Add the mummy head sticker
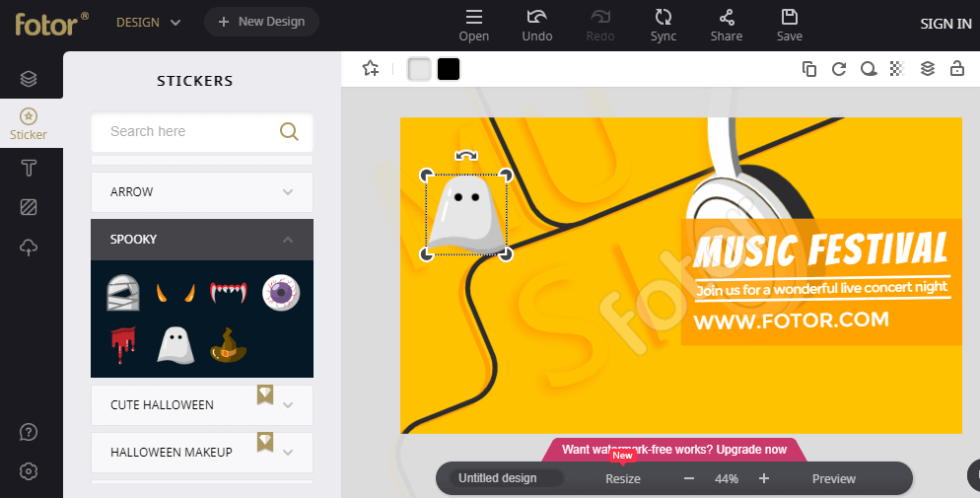 point(122,293)
